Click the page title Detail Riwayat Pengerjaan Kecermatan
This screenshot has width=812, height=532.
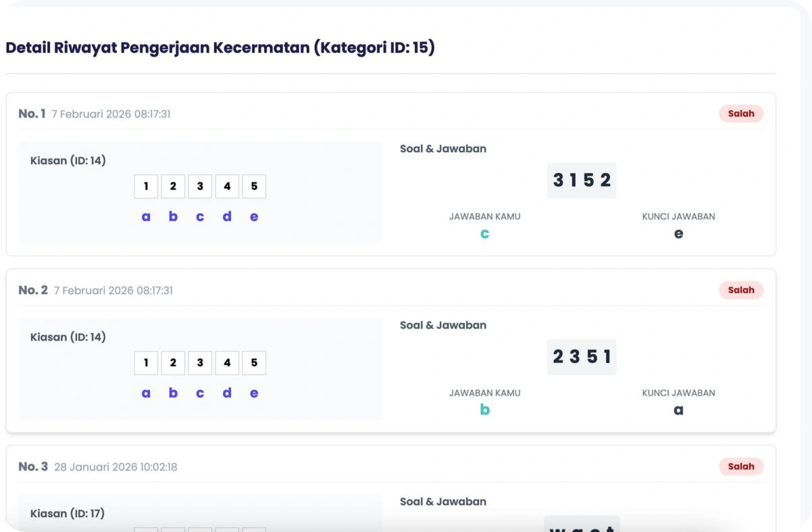coord(221,47)
